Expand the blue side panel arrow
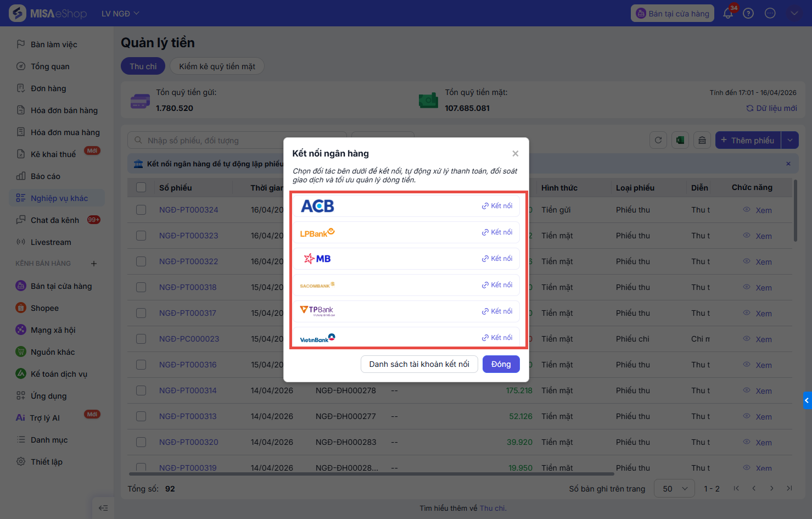This screenshot has width=812, height=519. (x=807, y=400)
